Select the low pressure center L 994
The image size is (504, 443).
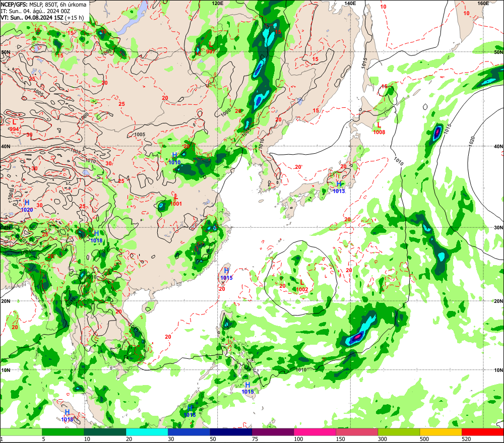tap(14, 125)
